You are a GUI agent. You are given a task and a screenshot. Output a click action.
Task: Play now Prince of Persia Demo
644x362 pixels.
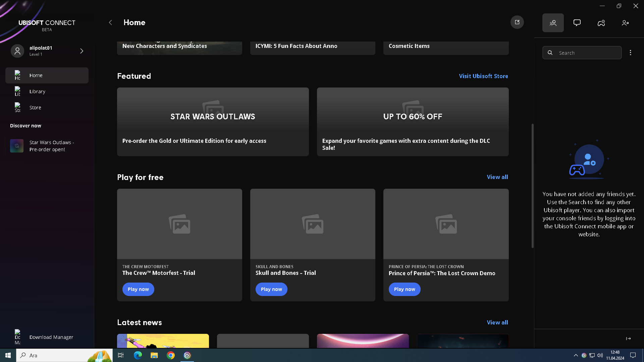coord(405,289)
